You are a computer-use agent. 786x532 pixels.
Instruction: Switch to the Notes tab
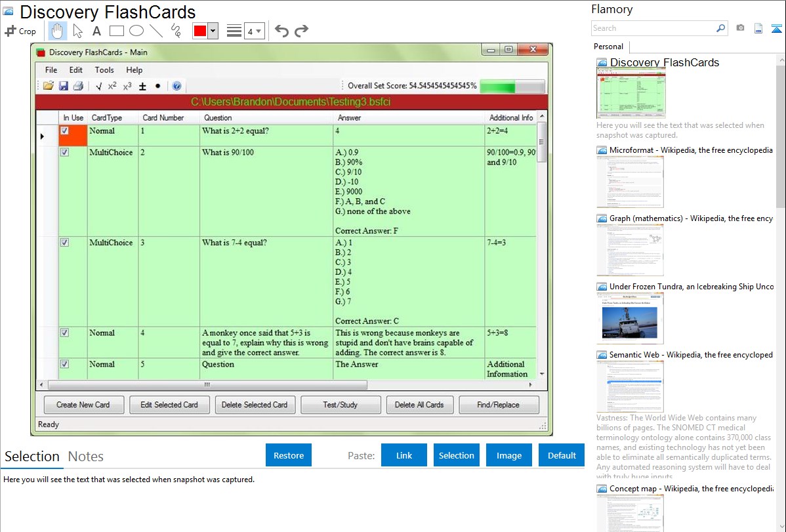point(86,457)
